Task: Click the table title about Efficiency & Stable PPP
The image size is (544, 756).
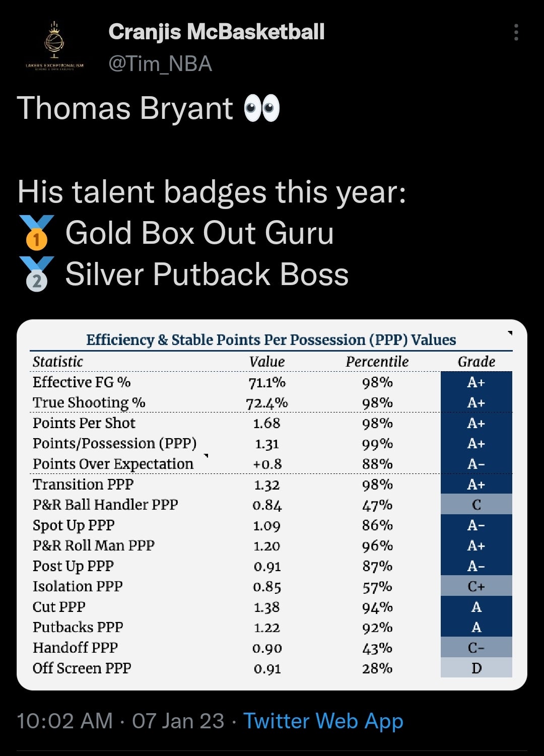Action: [x=271, y=340]
